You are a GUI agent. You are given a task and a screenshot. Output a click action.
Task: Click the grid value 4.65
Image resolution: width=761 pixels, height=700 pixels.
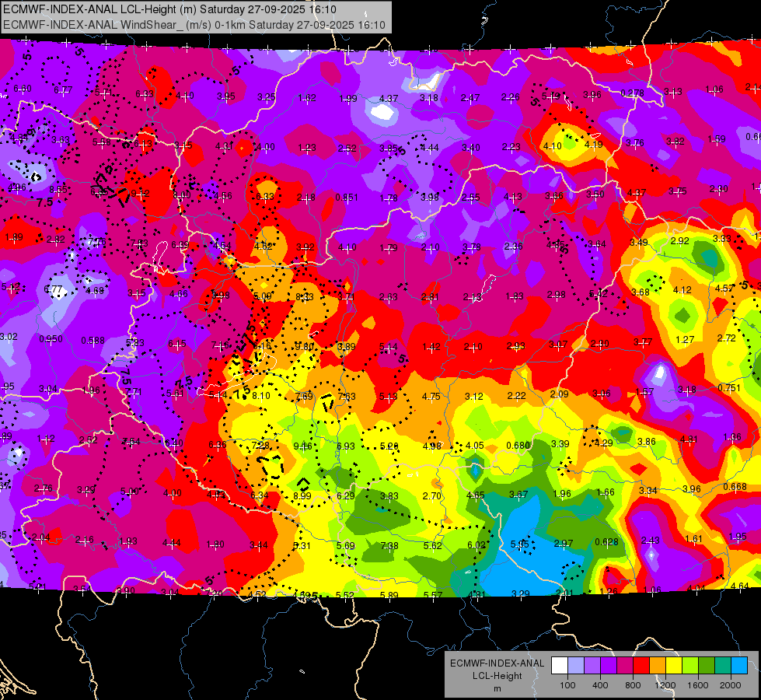475,495
